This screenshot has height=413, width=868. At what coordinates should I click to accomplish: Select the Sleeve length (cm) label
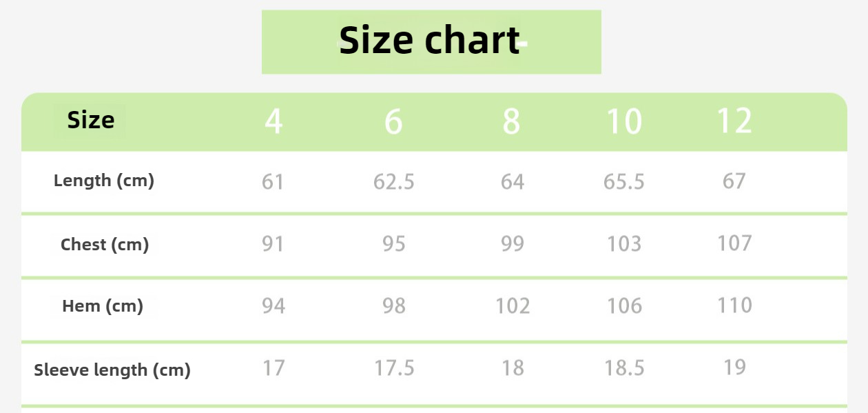pos(112,370)
